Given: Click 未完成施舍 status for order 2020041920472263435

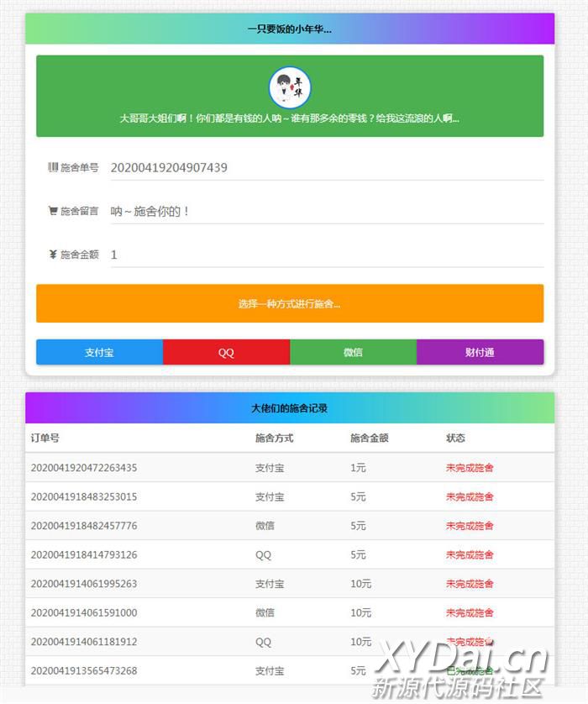Looking at the screenshot, I should (x=470, y=467).
